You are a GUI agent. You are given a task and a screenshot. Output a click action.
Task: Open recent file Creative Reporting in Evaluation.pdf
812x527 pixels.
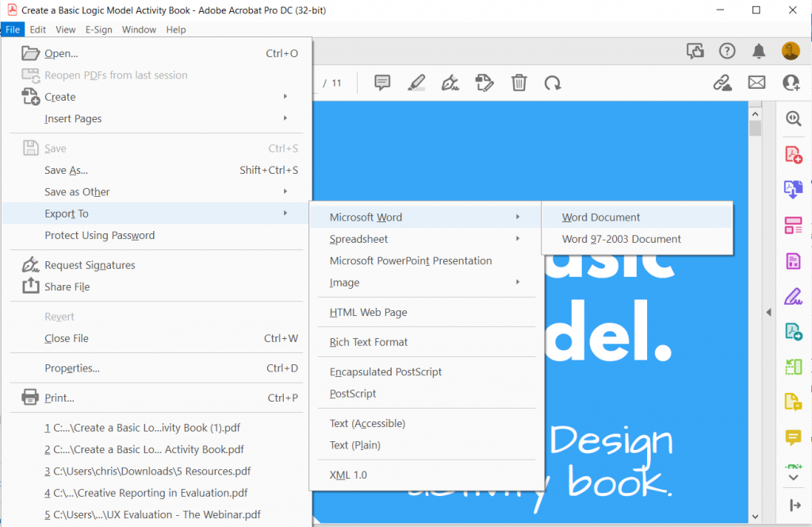[146, 493]
